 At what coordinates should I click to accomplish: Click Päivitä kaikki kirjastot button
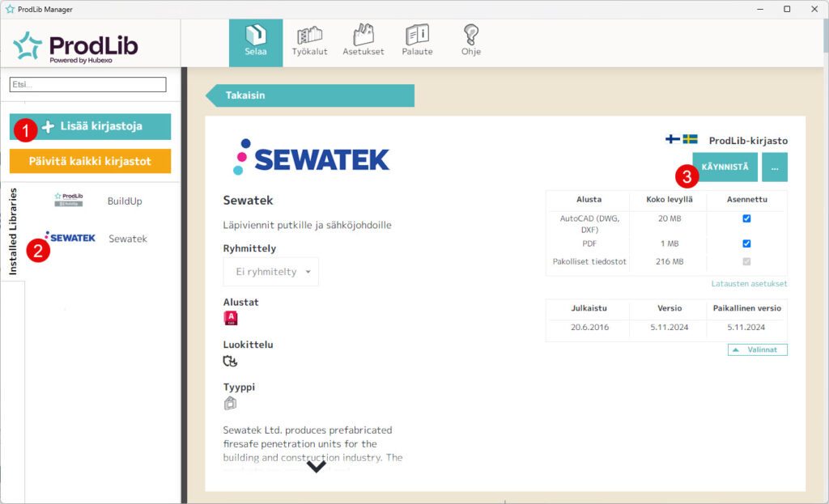point(91,161)
